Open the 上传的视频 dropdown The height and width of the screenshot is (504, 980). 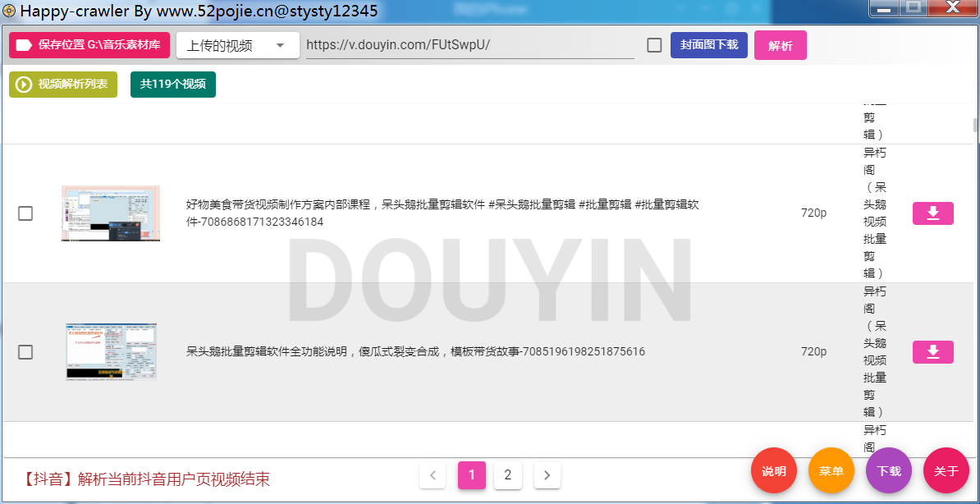pos(237,46)
